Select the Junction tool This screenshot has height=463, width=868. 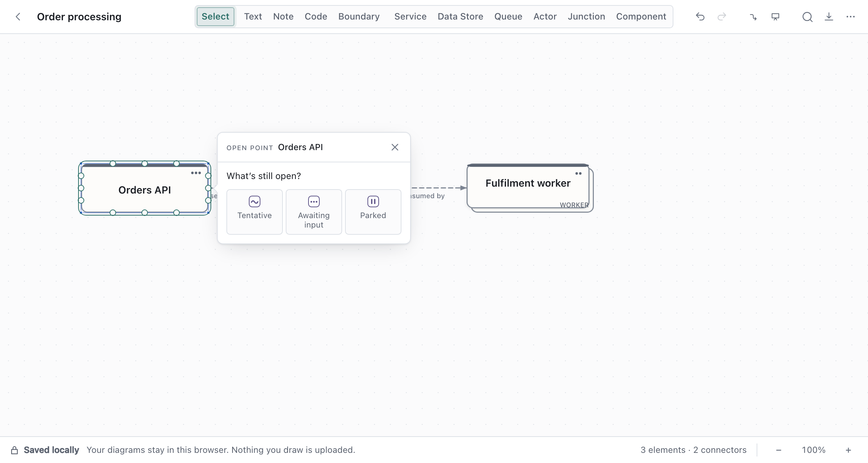[x=586, y=17]
